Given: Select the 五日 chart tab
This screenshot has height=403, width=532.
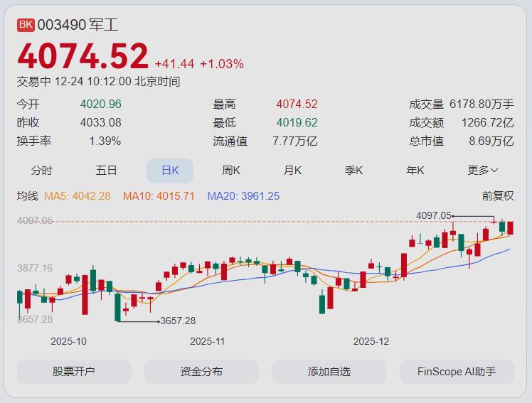Looking at the screenshot, I should [x=107, y=171].
